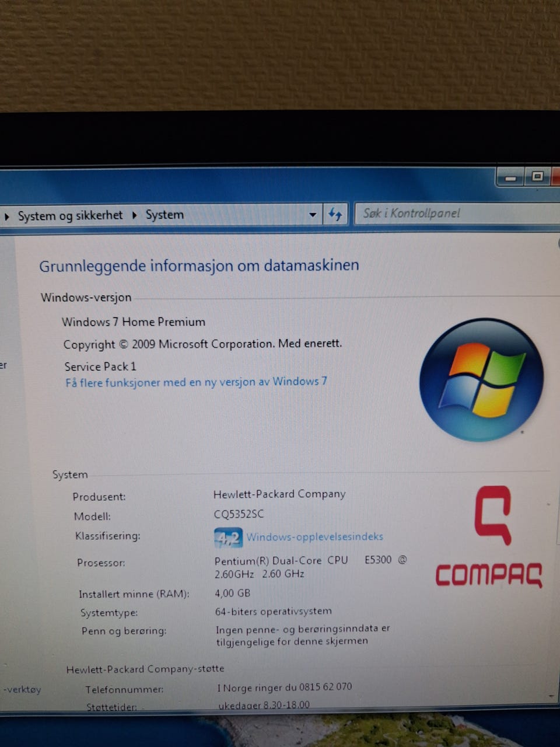Click the I Norge ringer du 0815 62 070 text

[285, 687]
